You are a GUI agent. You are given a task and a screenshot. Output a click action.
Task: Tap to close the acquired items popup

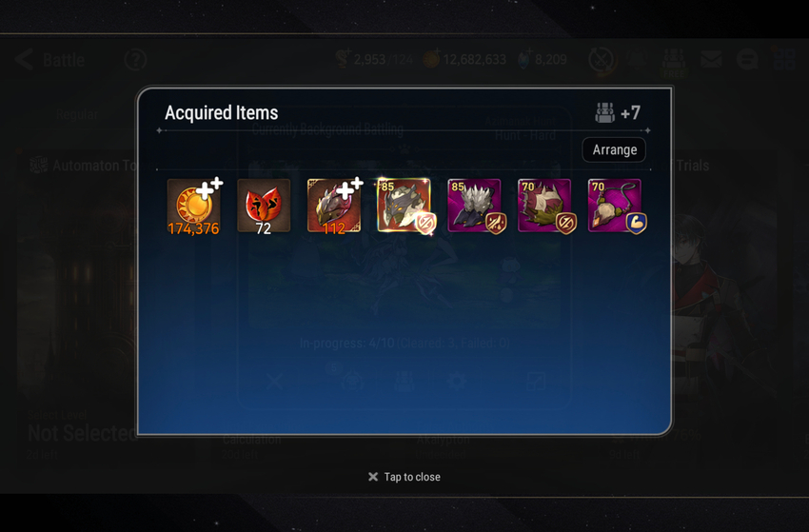pyautogui.click(x=404, y=477)
